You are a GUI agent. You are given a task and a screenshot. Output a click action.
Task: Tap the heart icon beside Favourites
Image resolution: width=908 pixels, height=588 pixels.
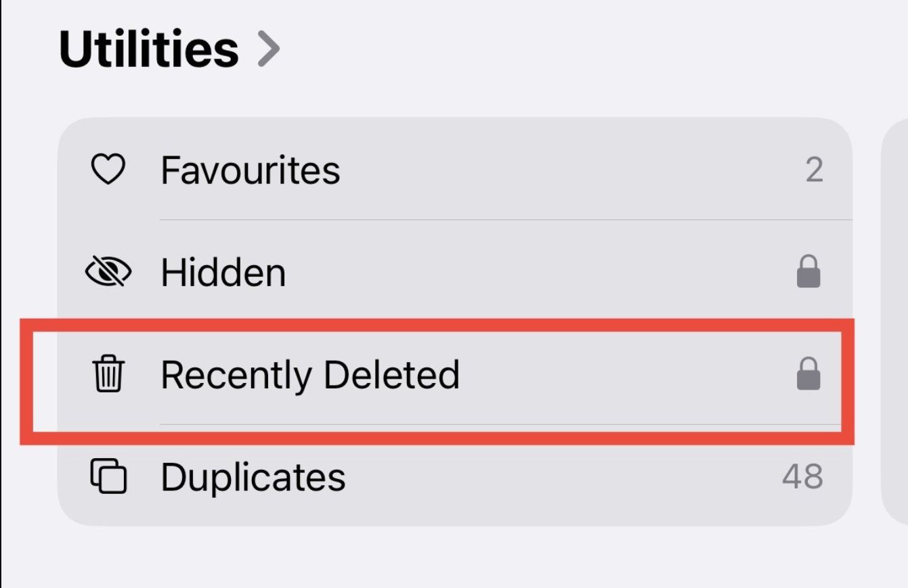(108, 170)
